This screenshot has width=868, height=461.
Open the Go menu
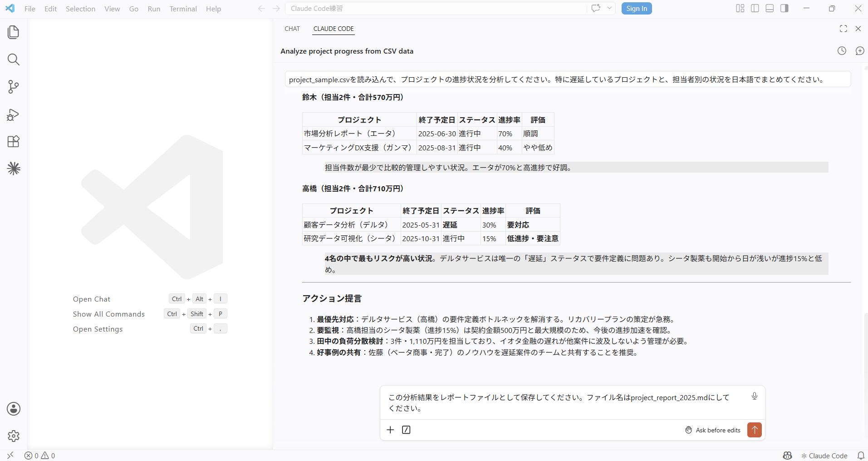[x=134, y=9]
